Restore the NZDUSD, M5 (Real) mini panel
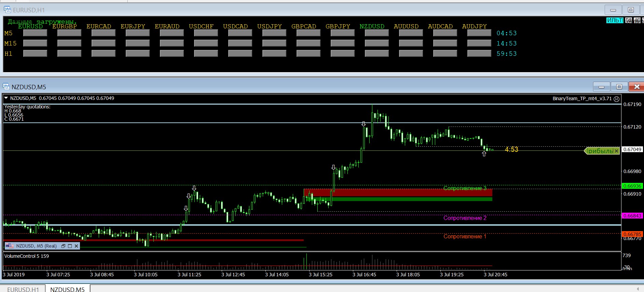This screenshot has width=644, height=292. point(63,246)
